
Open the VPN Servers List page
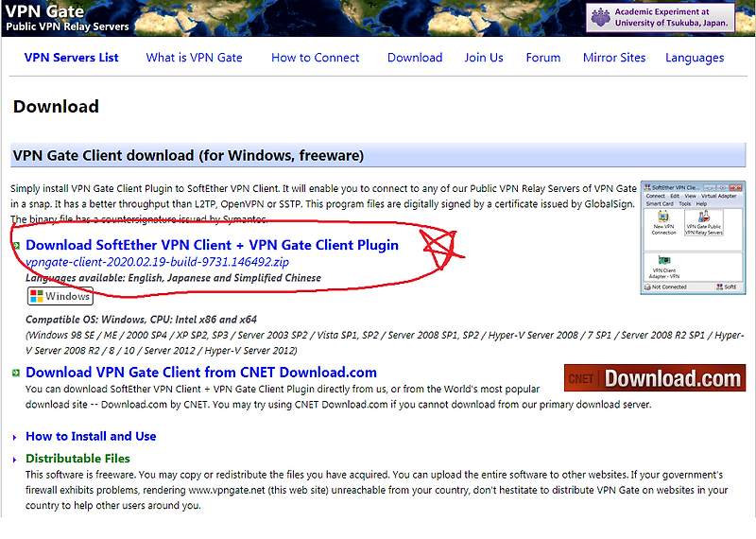(x=72, y=58)
